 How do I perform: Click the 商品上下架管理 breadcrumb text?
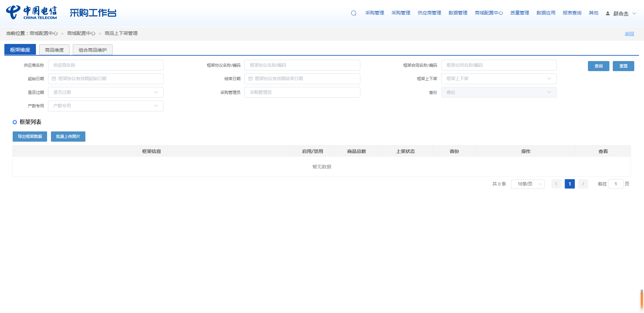coord(121,33)
